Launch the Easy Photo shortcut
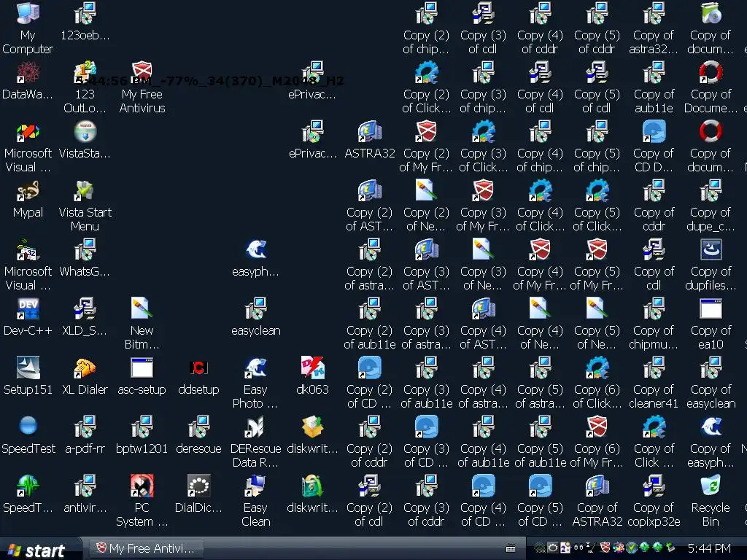This screenshot has width=747, height=560. [256, 367]
